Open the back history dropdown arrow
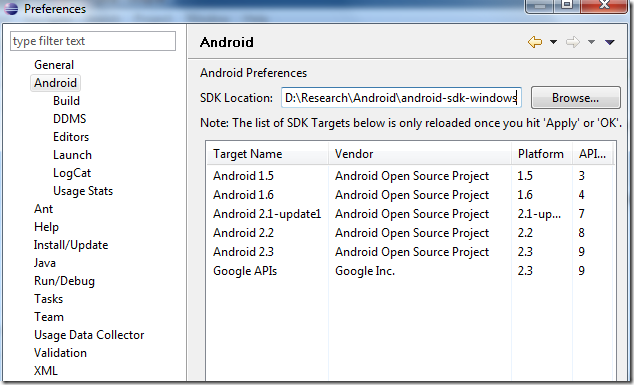Image resolution: width=634 pixels, height=385 pixels. [554, 42]
